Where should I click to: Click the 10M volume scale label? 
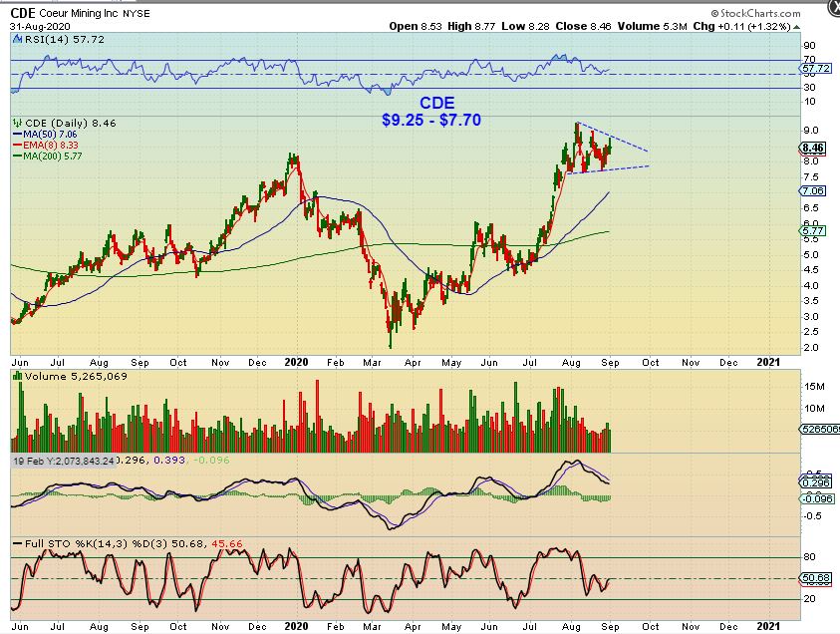click(814, 409)
